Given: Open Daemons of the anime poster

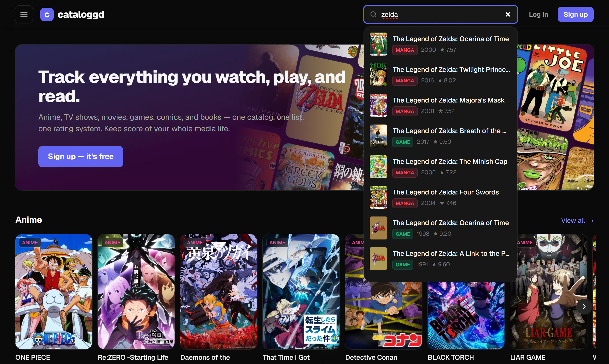Looking at the screenshot, I should point(219,292).
